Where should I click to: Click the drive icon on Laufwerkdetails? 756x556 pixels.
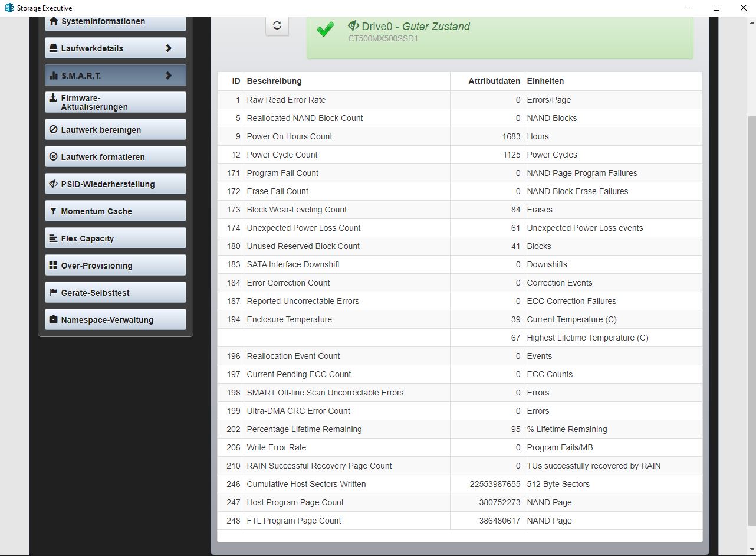(x=54, y=48)
